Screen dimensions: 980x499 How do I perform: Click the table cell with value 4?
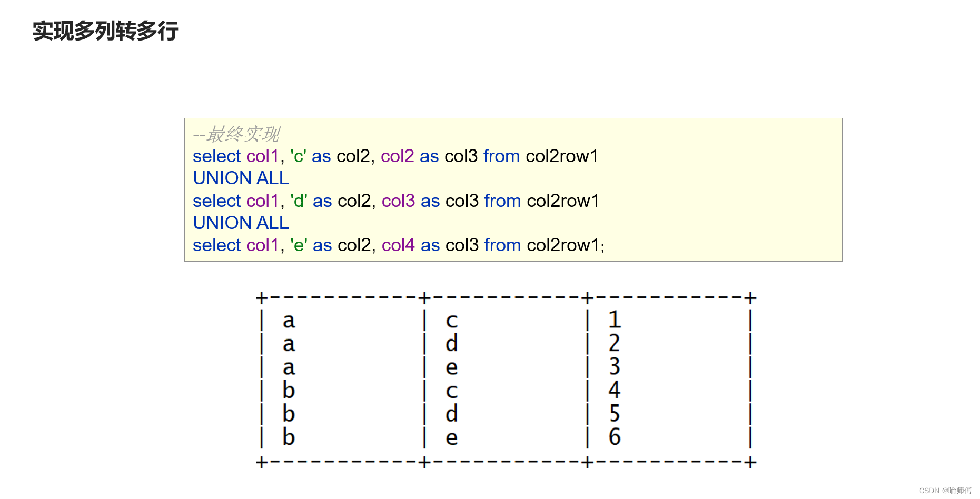[615, 390]
